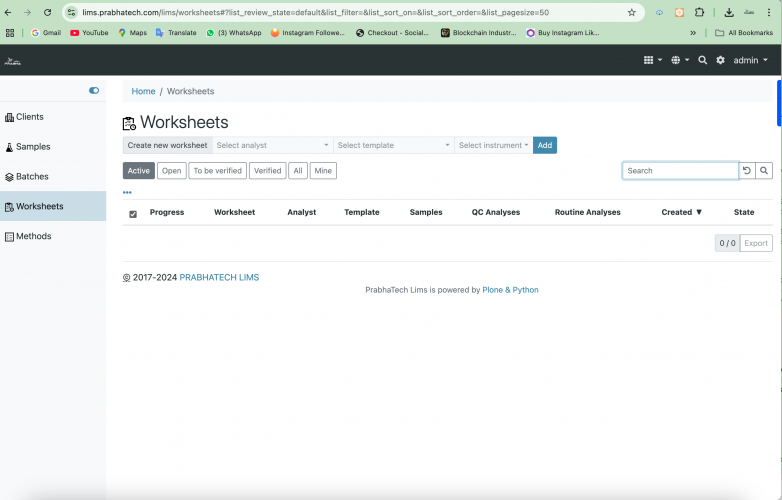Open the grid quick-access dropdown in header

(652, 60)
